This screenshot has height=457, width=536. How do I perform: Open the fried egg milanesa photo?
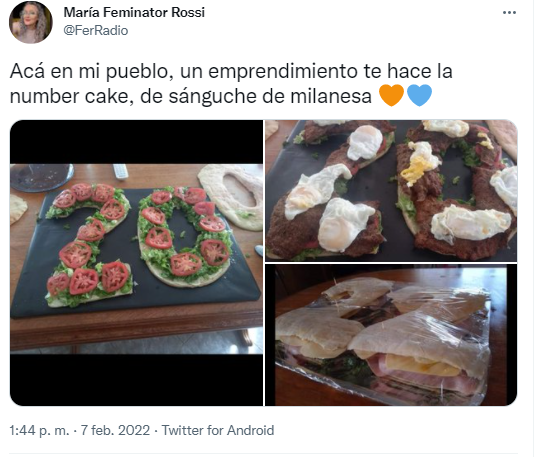tap(391, 191)
